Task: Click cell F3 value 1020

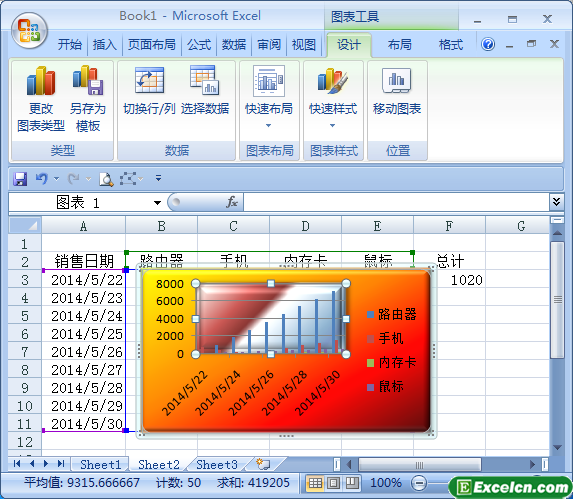Action: pyautogui.click(x=449, y=280)
